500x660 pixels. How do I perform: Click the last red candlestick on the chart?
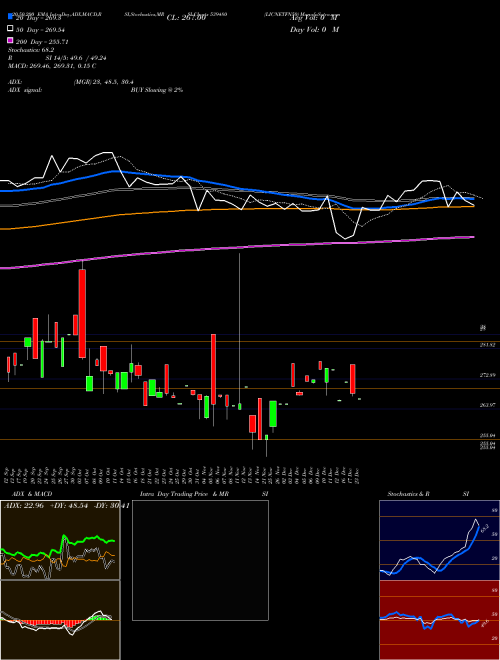coord(353,379)
